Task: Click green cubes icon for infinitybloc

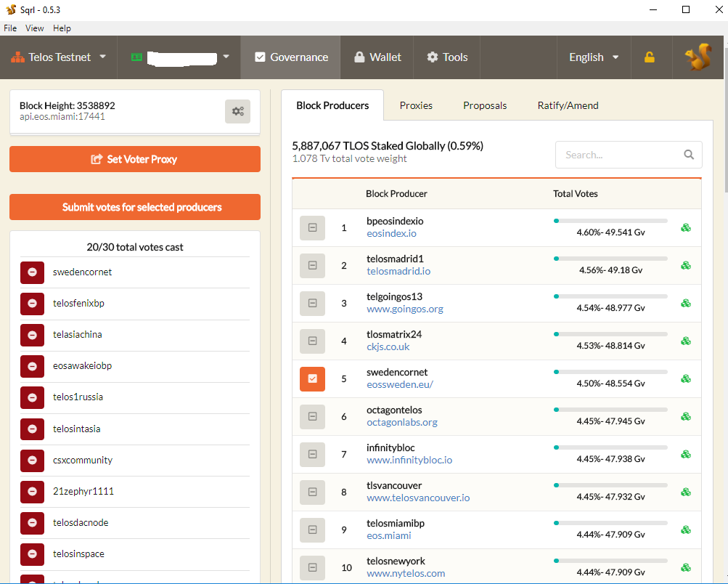Action: point(686,455)
